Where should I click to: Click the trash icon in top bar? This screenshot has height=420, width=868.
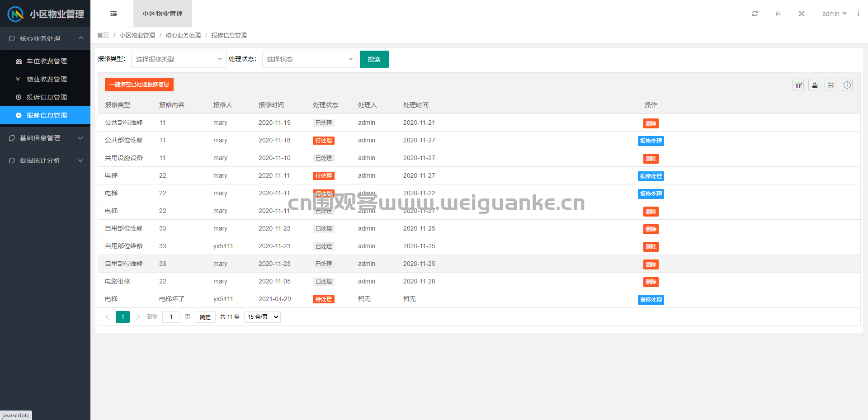tap(778, 14)
